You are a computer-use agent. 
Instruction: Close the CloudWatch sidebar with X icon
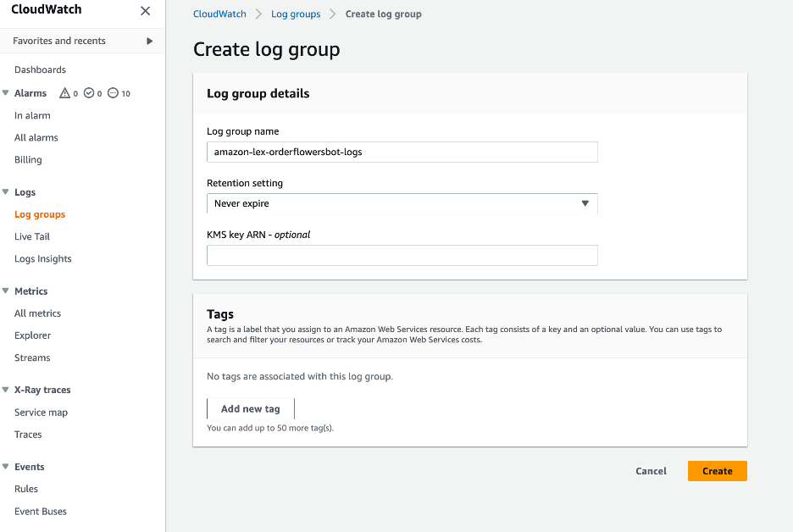[x=146, y=11]
